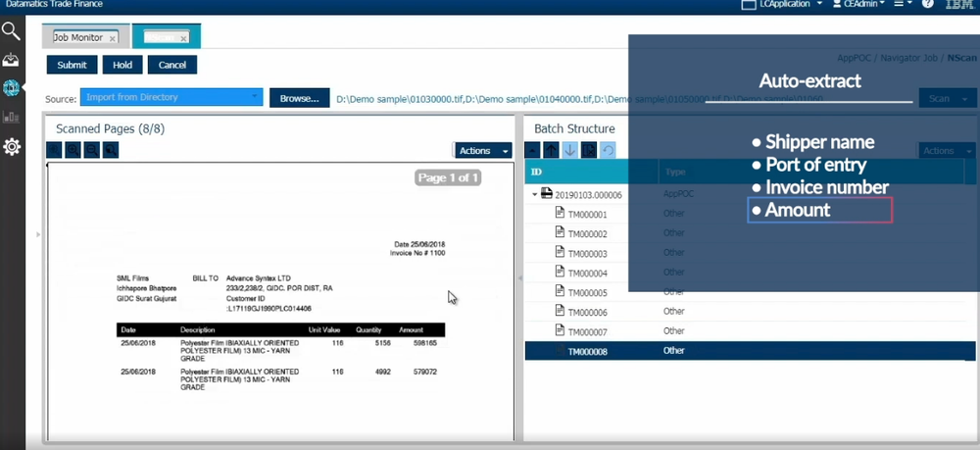Select the TM000002 document row
The height and width of the screenshot is (450, 980).
750,233
